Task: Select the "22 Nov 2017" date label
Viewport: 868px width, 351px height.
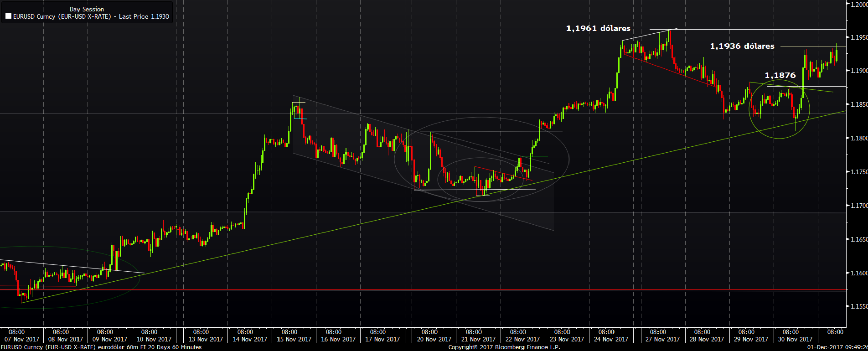Action: (522, 339)
